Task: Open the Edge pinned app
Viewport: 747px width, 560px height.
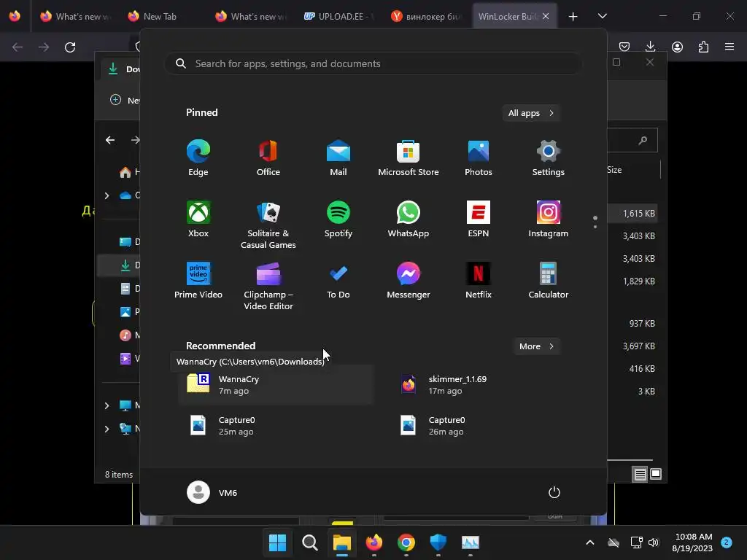Action: pos(198,157)
